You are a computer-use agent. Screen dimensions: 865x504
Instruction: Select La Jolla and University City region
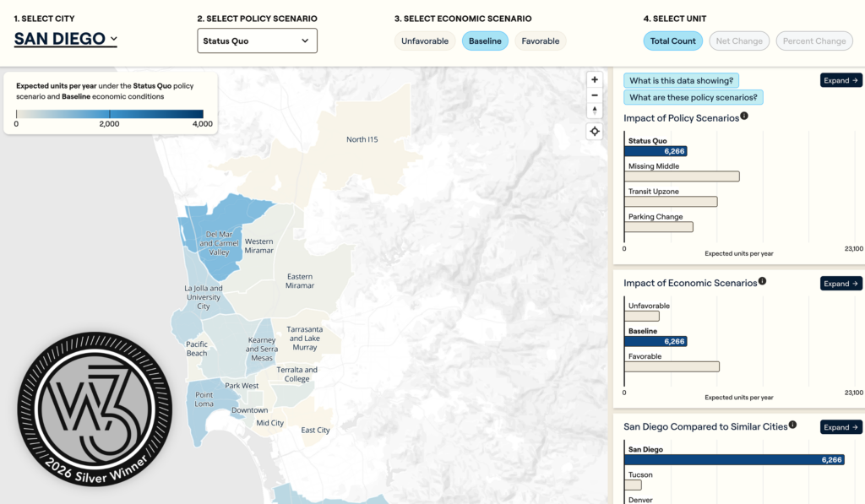(x=203, y=297)
